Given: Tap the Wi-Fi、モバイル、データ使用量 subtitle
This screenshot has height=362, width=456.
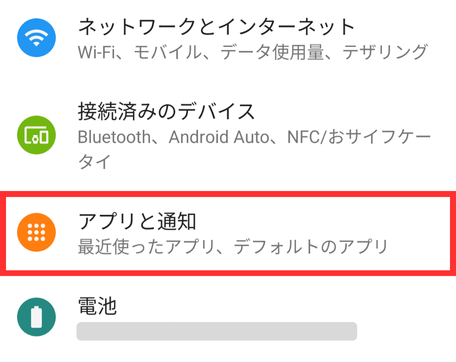Looking at the screenshot, I should (x=252, y=52).
